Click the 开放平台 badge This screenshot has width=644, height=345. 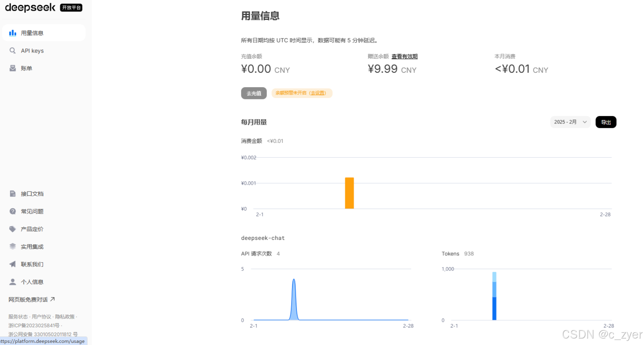71,8
